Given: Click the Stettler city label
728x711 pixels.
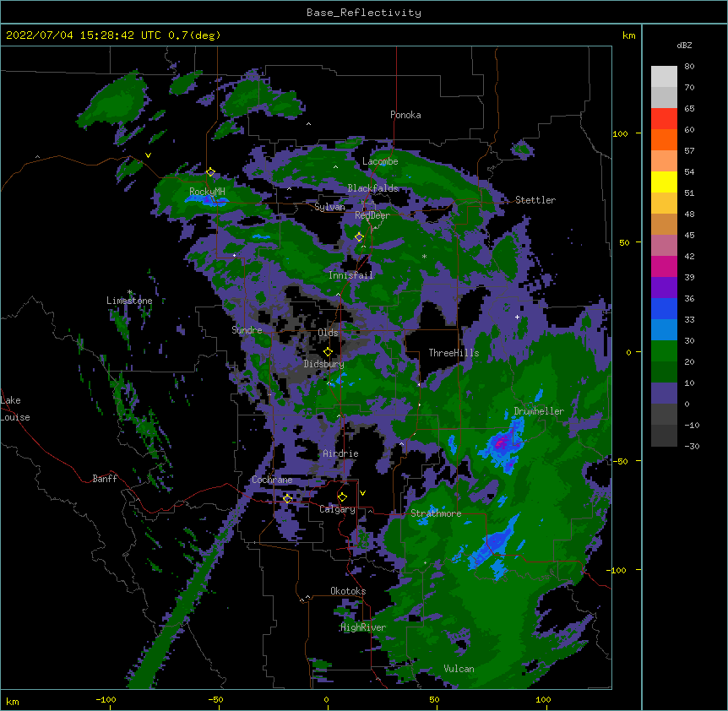Looking at the screenshot, I should tap(535, 200).
